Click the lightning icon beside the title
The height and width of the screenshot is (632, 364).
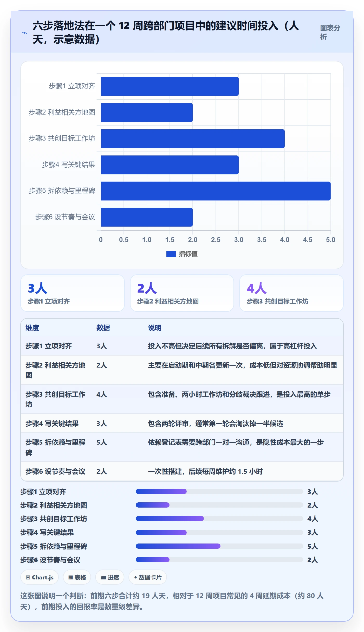coord(25,33)
